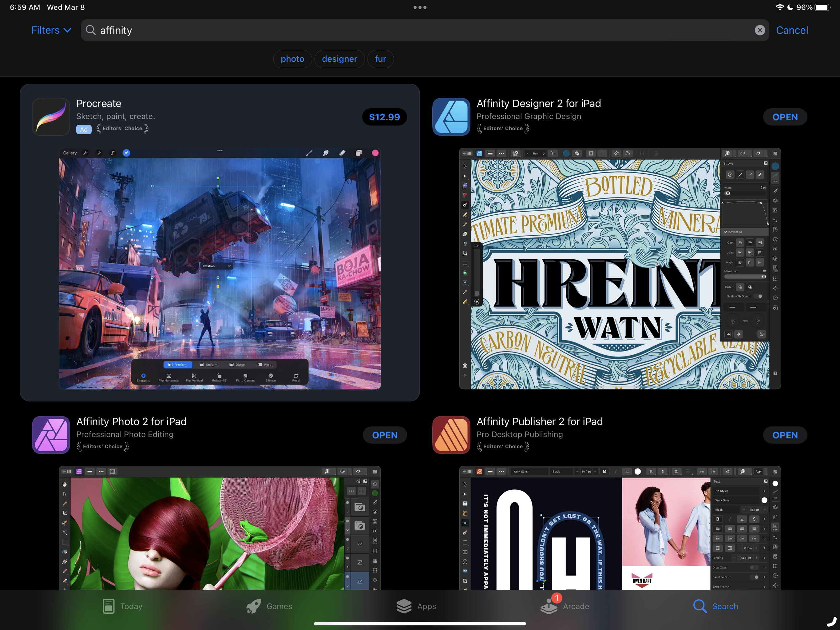Tap the Procreate app icon
840x630 pixels.
[51, 117]
